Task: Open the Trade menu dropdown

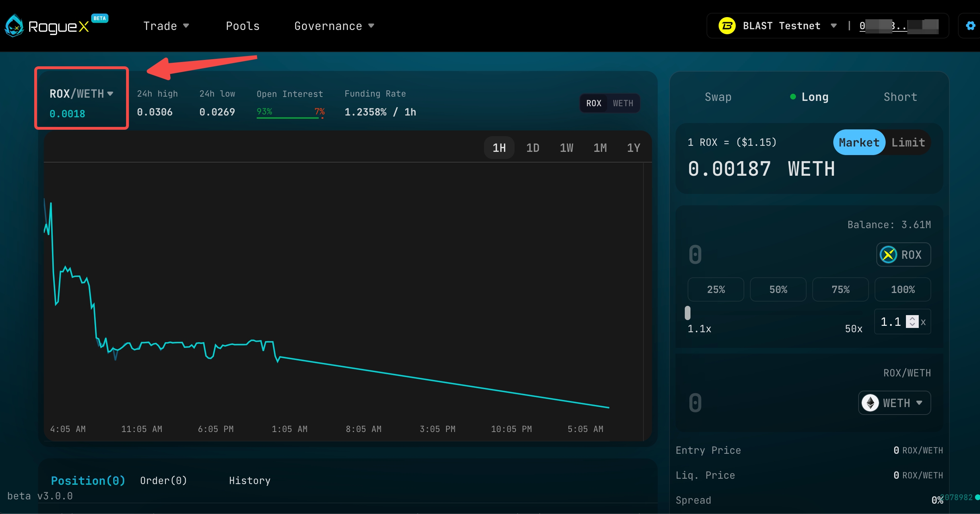Action: [x=166, y=26]
